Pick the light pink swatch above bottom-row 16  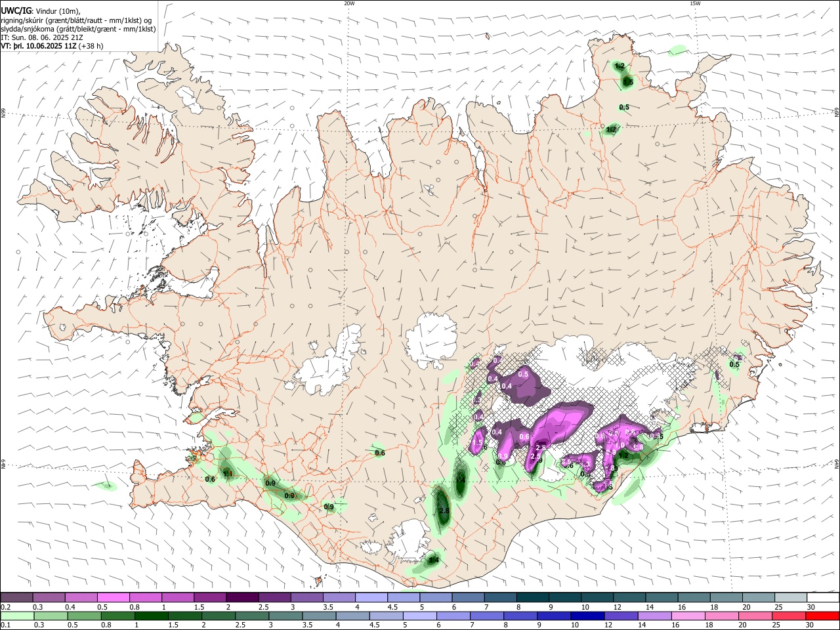(688, 616)
